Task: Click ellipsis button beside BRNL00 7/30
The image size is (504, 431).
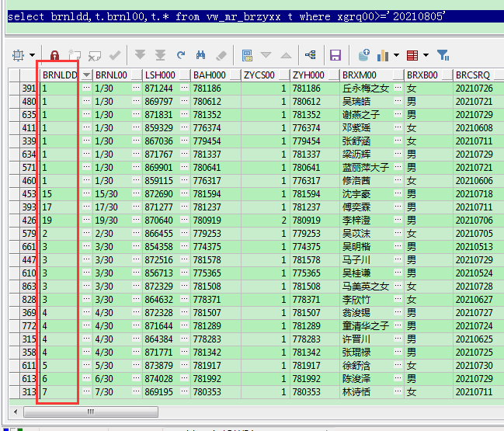Action: (x=136, y=391)
